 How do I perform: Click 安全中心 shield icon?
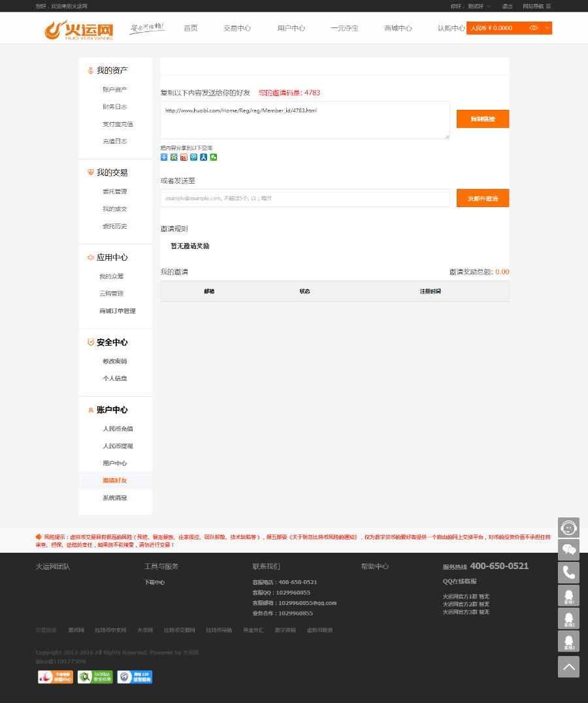[91, 342]
